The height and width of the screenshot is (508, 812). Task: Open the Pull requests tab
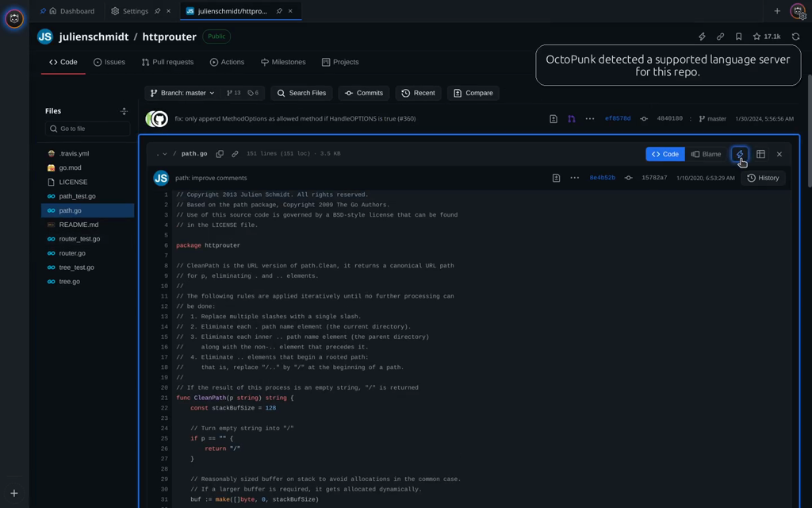(167, 62)
